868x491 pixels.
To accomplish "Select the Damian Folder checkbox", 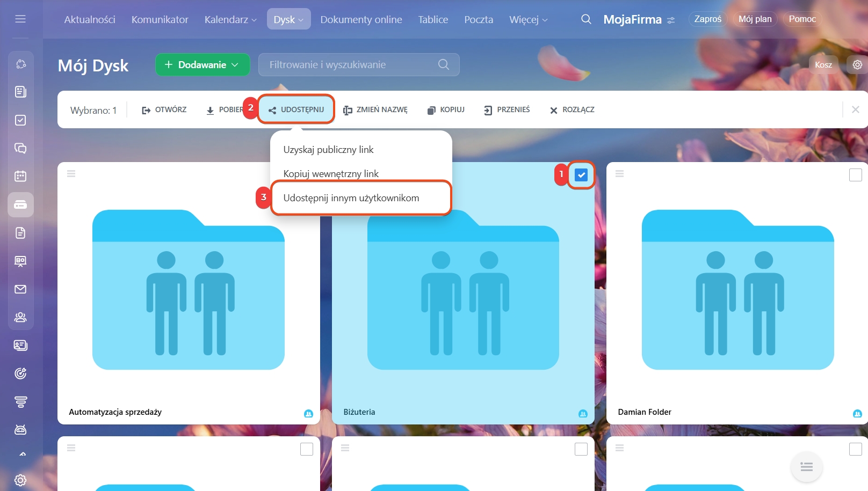I will (855, 175).
